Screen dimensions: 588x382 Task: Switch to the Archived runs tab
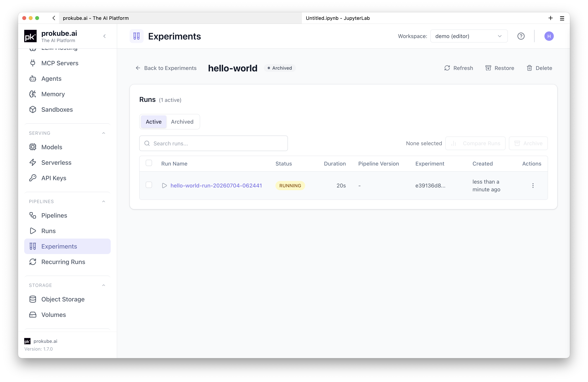182,122
